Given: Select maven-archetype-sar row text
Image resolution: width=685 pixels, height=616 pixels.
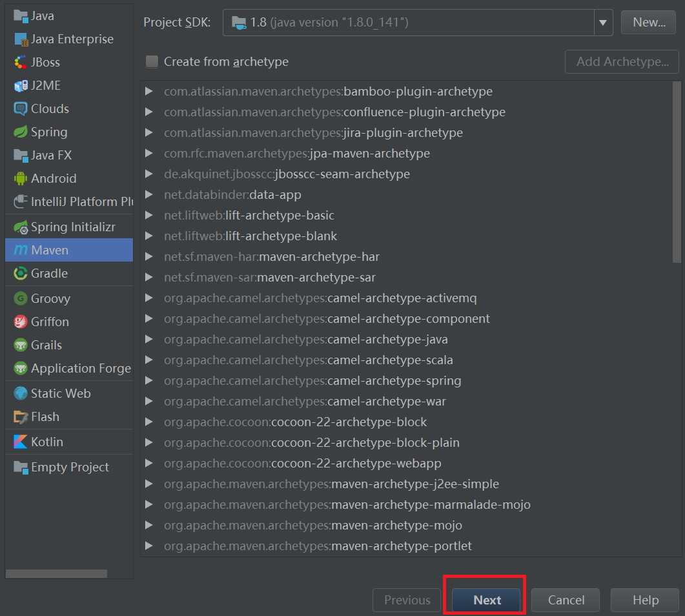Looking at the screenshot, I should tap(269, 278).
